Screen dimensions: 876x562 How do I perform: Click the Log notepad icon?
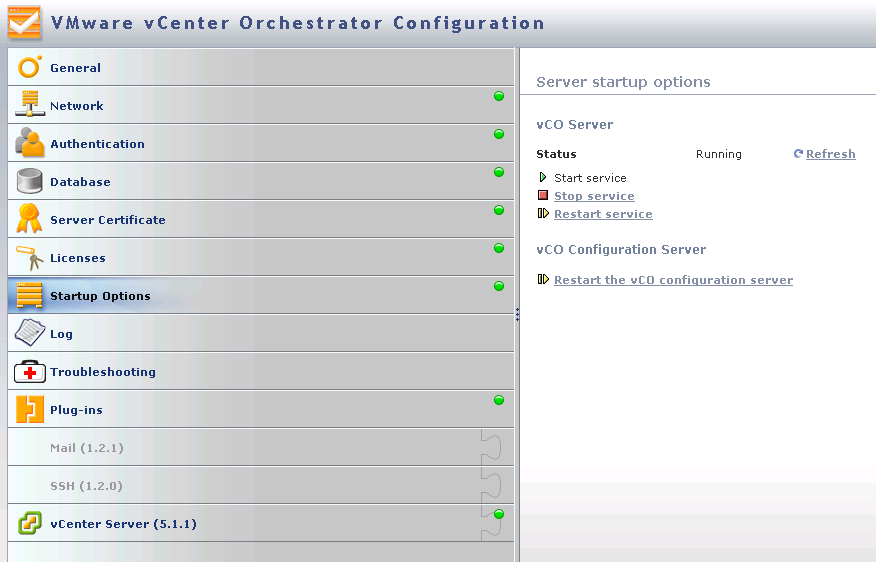[30, 333]
